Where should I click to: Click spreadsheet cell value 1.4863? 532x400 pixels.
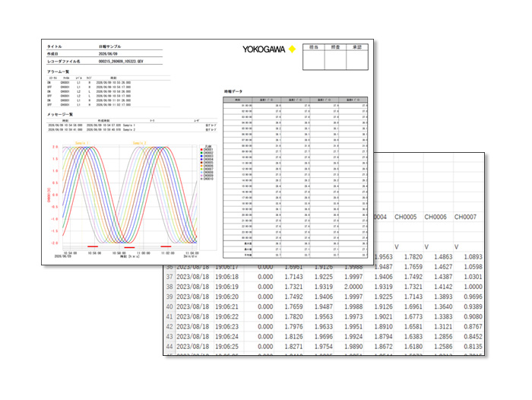[443, 257]
